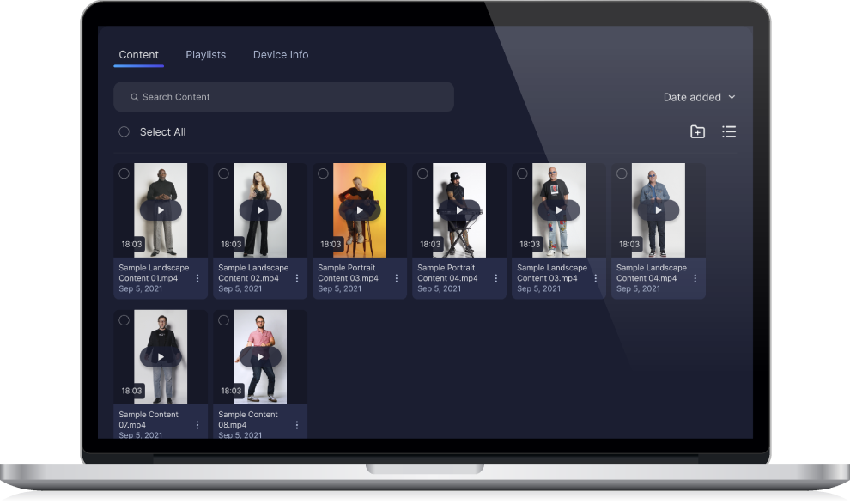The image size is (850, 504).
Task: Switch to the Playlists tab
Action: coord(205,55)
